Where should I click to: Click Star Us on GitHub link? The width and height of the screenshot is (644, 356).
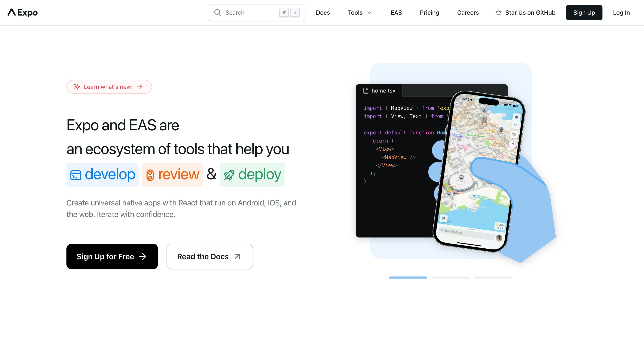pyautogui.click(x=525, y=13)
